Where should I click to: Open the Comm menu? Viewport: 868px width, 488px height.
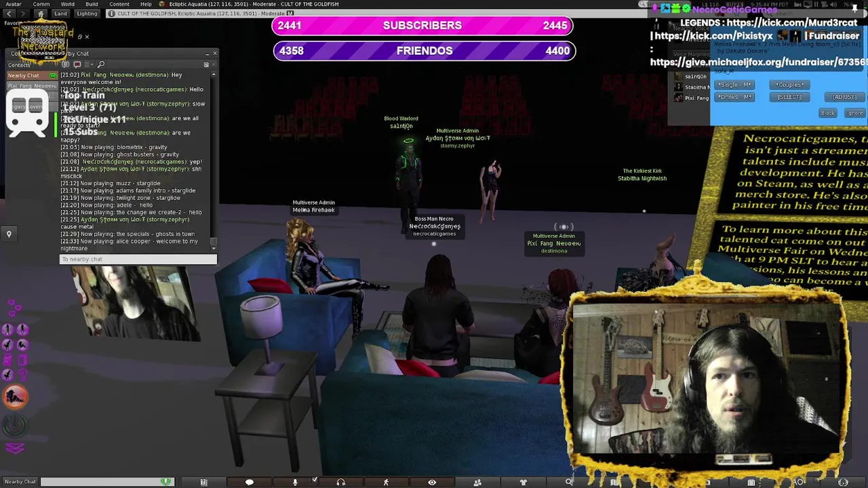click(x=41, y=4)
